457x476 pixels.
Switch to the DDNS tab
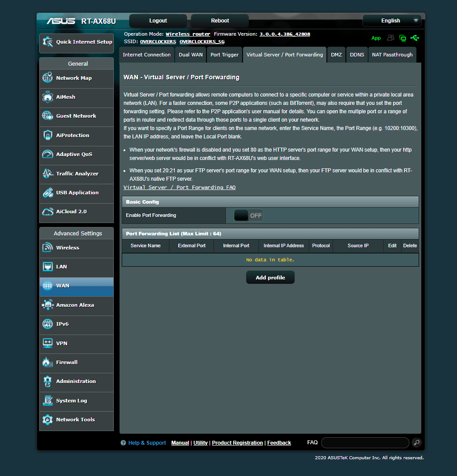(x=357, y=55)
